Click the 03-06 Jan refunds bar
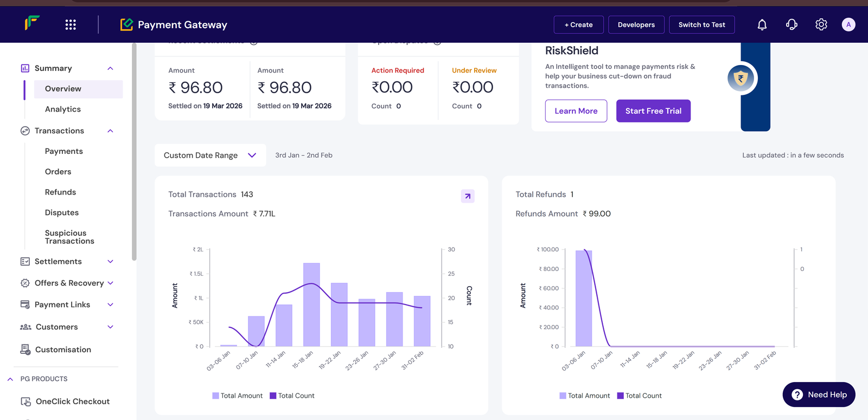This screenshot has width=868, height=420. [584, 298]
